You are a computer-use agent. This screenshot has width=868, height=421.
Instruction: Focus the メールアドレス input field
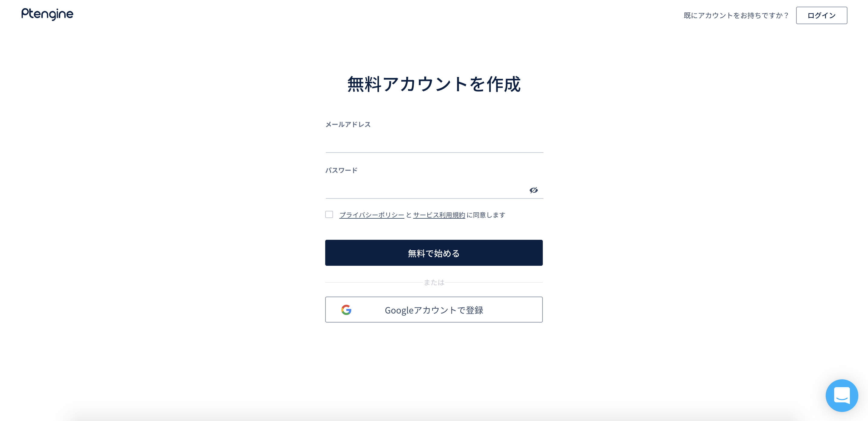[434, 144]
